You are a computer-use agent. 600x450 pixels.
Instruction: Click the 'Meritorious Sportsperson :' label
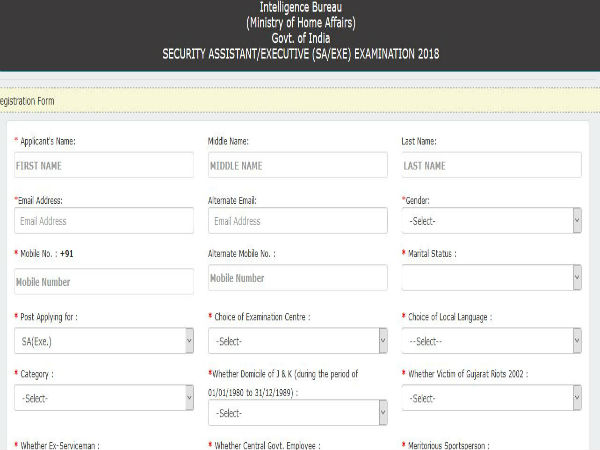(x=448, y=445)
